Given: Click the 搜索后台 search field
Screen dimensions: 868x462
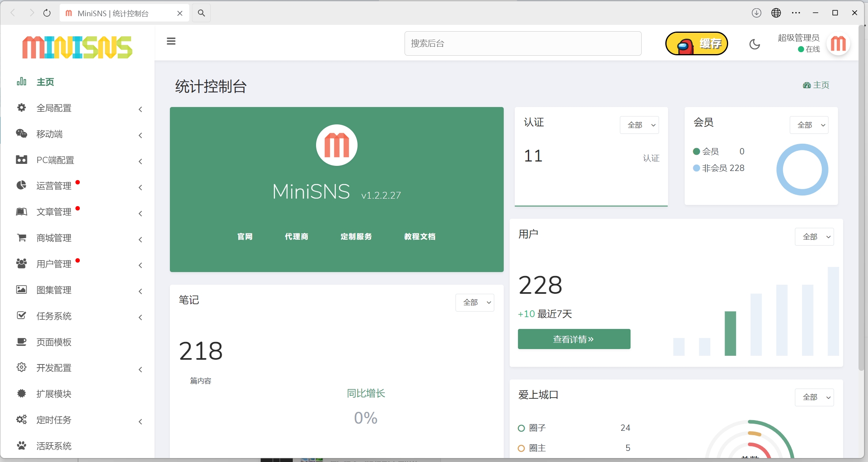Looking at the screenshot, I should [x=523, y=43].
